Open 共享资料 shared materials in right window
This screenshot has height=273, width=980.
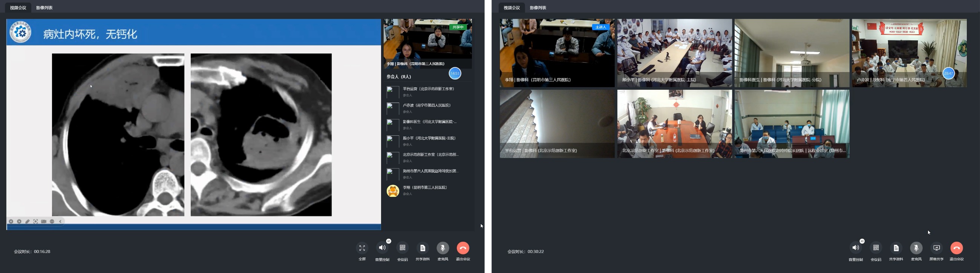(896, 248)
